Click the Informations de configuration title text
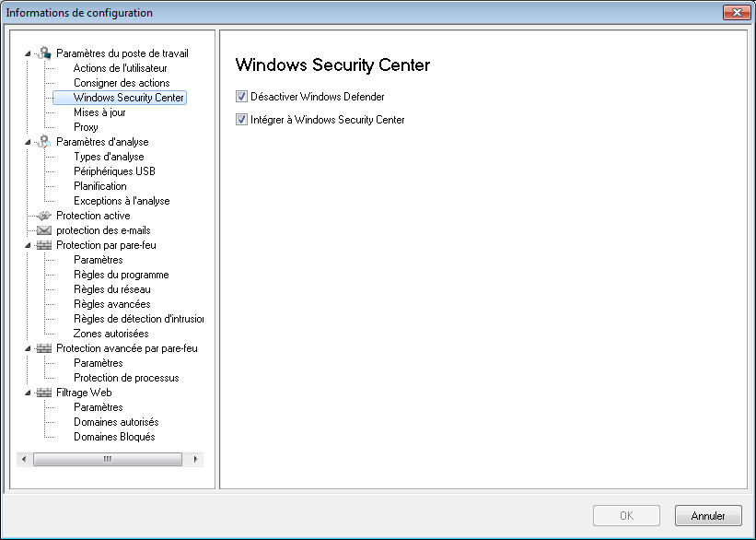 click(79, 13)
